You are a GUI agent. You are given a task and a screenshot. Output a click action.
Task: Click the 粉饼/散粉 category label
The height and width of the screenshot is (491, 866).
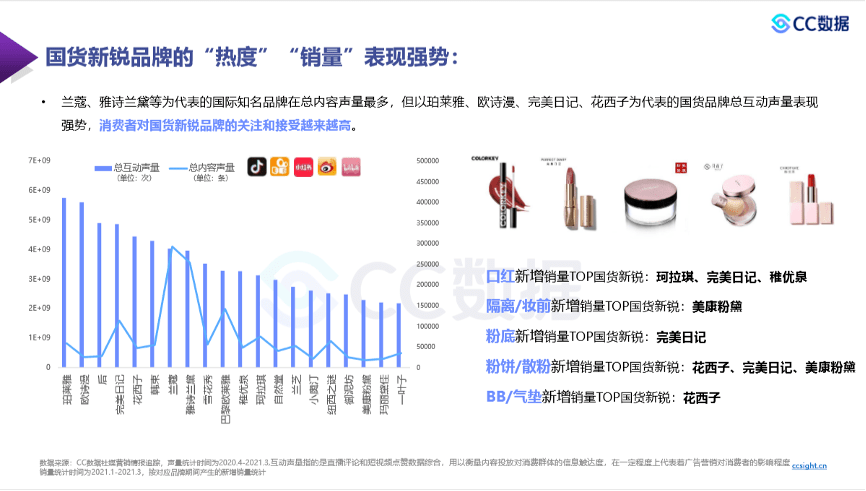518,367
